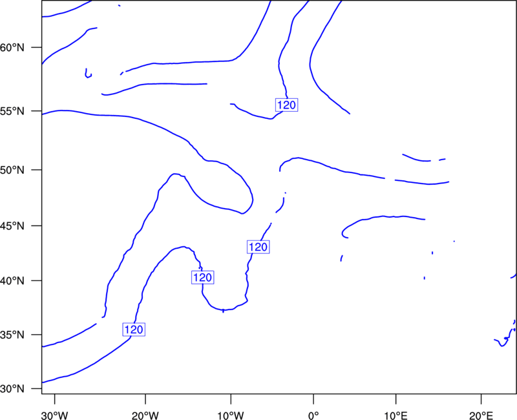
Task: Click the 60°N latitude axis label
Action: (x=12, y=47)
